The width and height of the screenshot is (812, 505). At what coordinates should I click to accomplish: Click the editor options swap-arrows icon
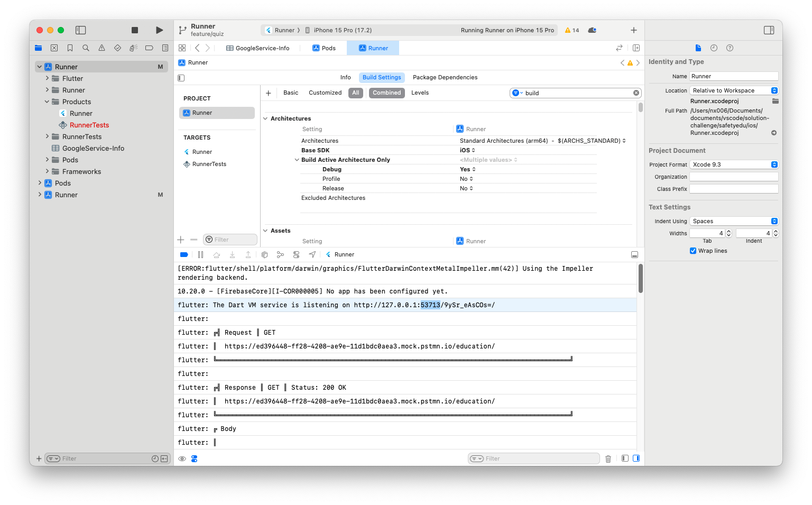[619, 48]
